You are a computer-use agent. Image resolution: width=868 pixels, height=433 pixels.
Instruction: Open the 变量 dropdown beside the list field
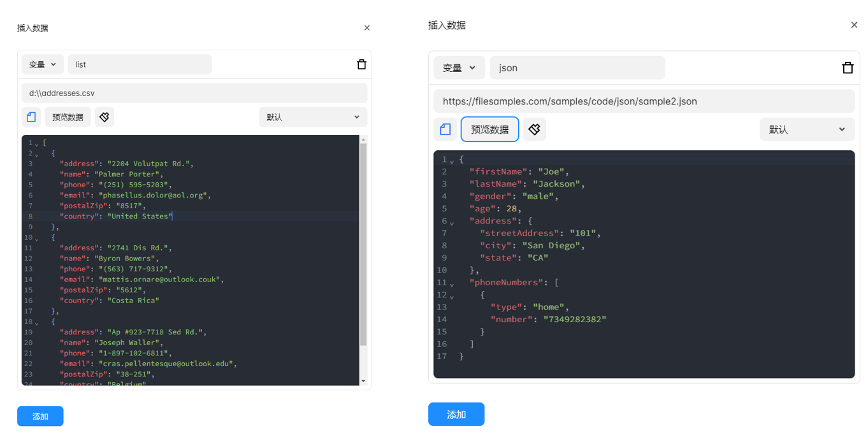(43, 64)
